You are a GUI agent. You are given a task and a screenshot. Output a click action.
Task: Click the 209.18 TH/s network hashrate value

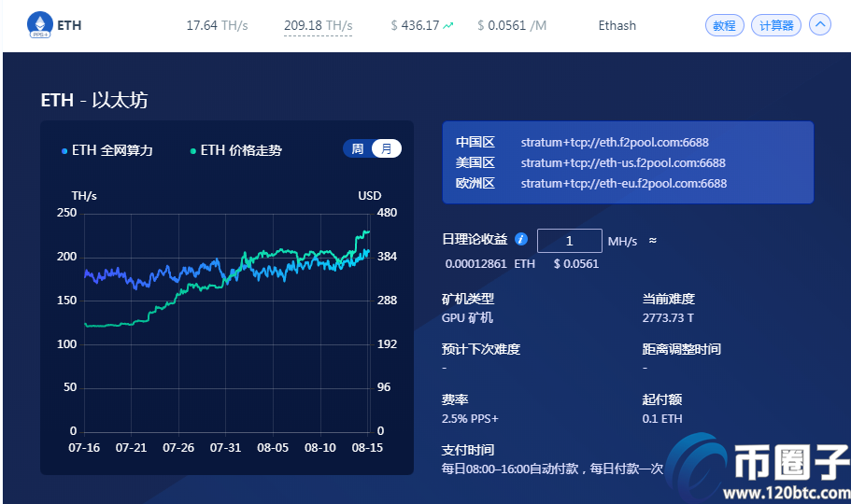click(318, 25)
